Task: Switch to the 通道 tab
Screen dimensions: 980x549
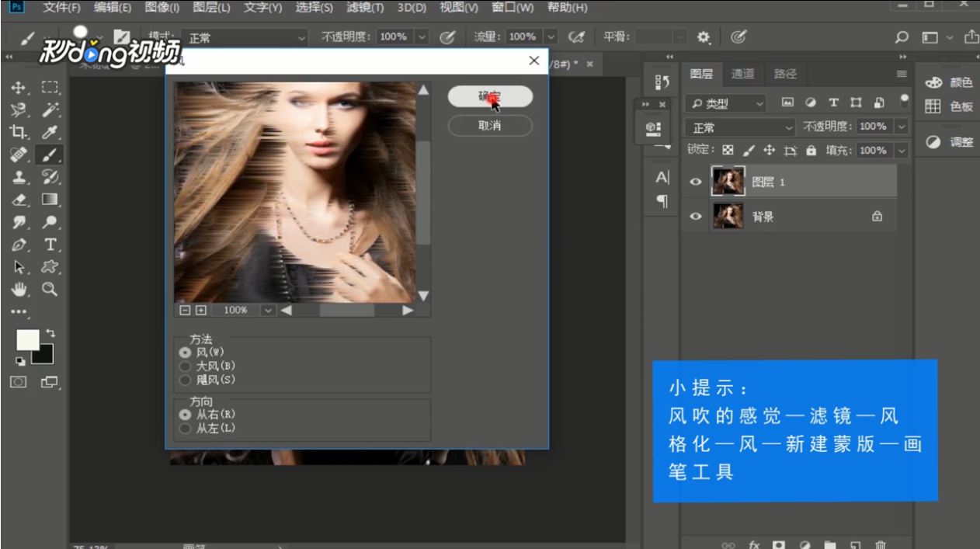Action: (x=743, y=74)
